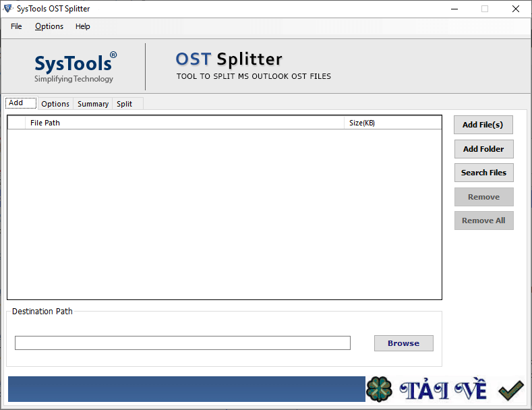This screenshot has height=410, width=532.
Task: Minimize the OST Splitter window
Action: (454, 9)
